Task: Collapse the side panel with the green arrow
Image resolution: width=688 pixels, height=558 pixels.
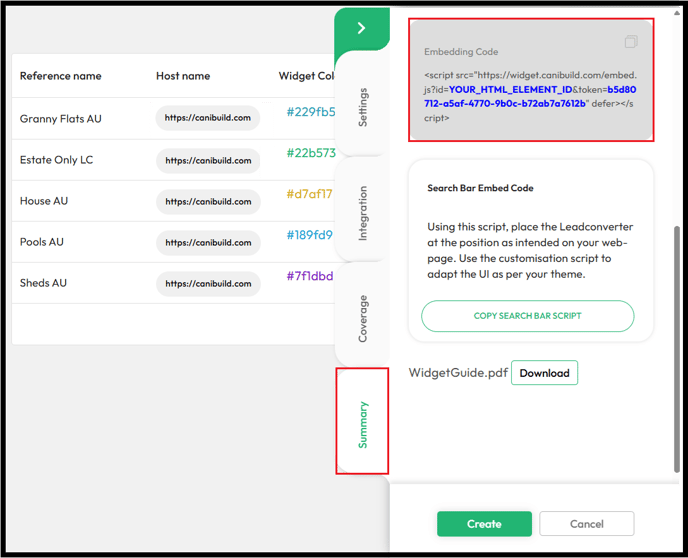Action: coord(362,28)
